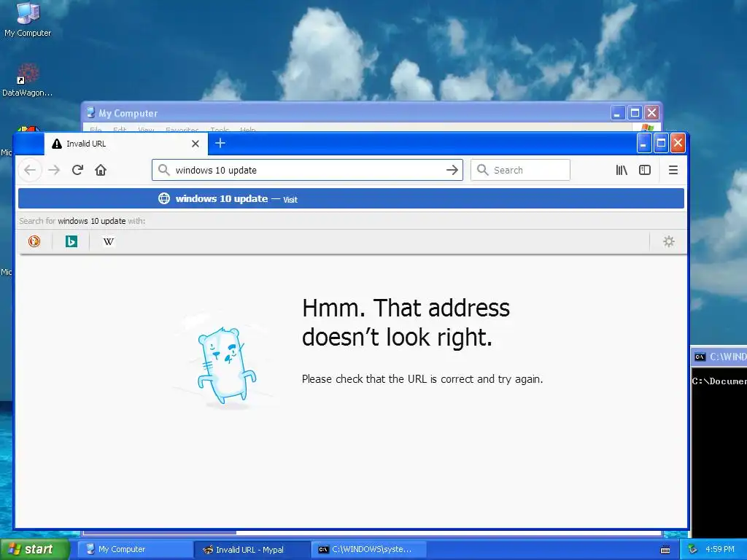The height and width of the screenshot is (560, 747).
Task: Open search settings gear icon
Action: (669, 241)
